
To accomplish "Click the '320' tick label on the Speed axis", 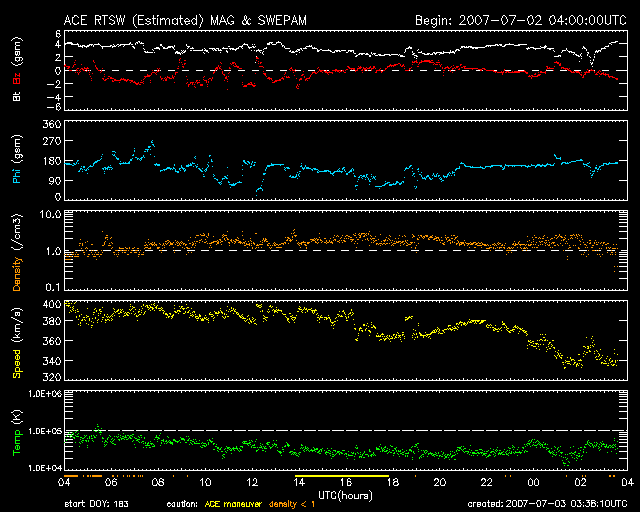I will click(x=52, y=377).
